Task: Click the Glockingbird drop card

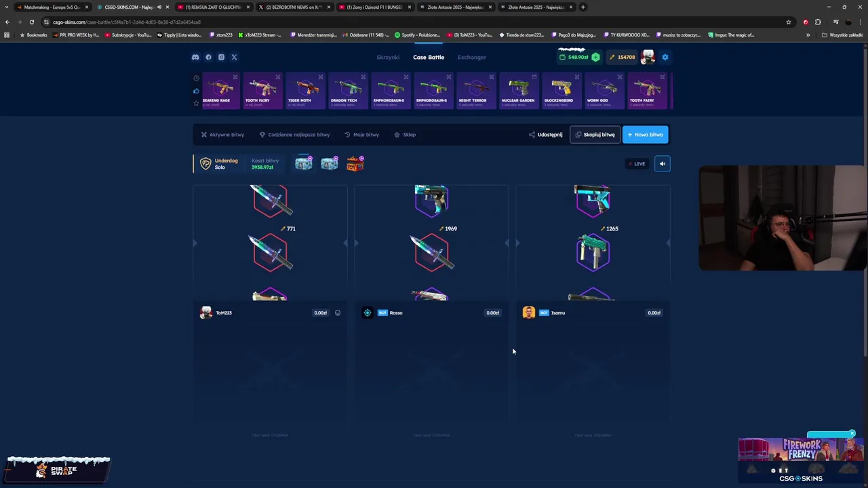Action: pos(561,90)
